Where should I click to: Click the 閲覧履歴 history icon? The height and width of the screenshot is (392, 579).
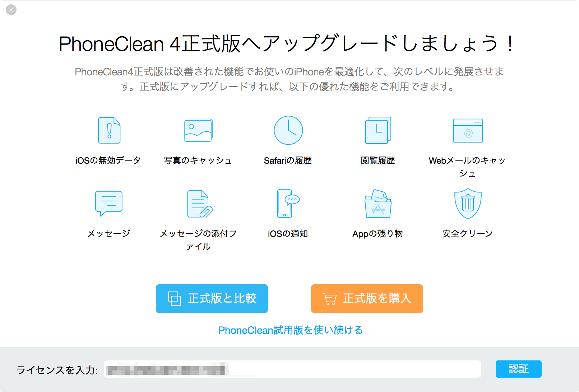click(378, 130)
